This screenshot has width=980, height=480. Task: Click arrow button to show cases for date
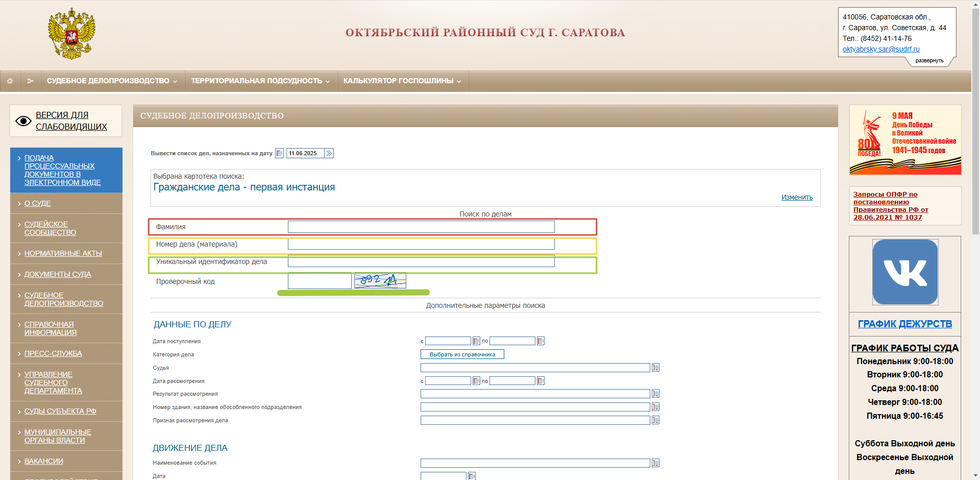(329, 153)
